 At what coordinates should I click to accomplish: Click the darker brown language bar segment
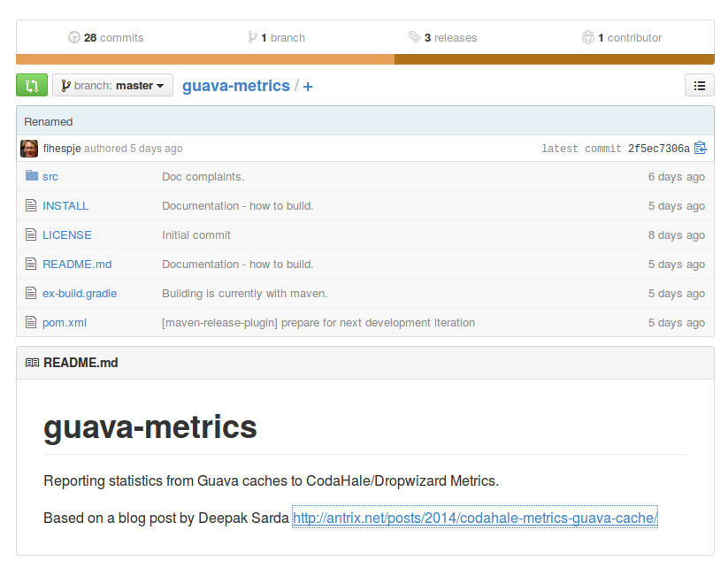(x=555, y=59)
